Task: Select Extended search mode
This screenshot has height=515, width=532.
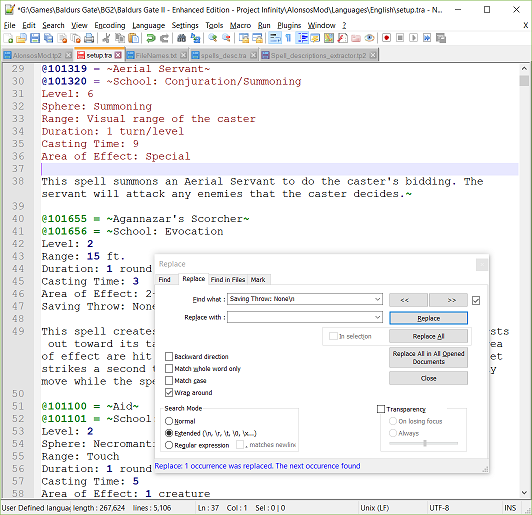Action: 169,433
